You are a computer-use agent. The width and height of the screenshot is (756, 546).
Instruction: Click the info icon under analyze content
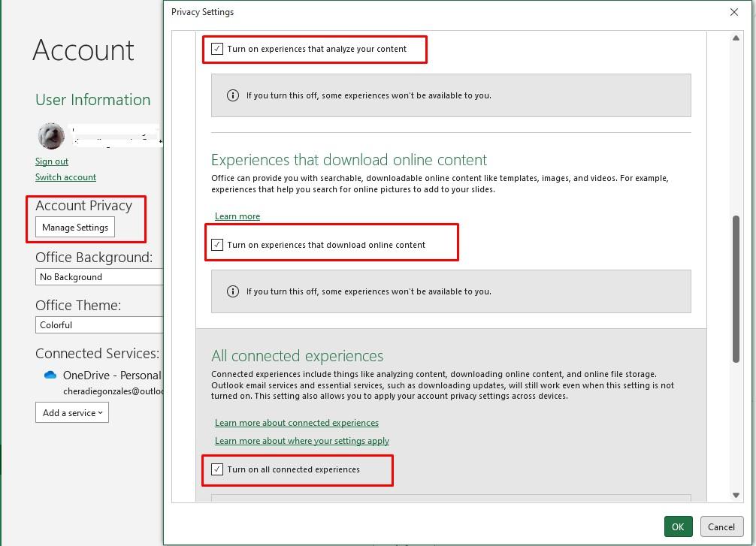[233, 95]
